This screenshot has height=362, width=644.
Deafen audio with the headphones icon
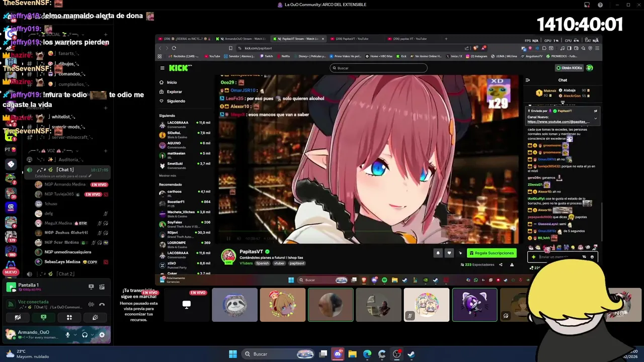click(x=85, y=334)
